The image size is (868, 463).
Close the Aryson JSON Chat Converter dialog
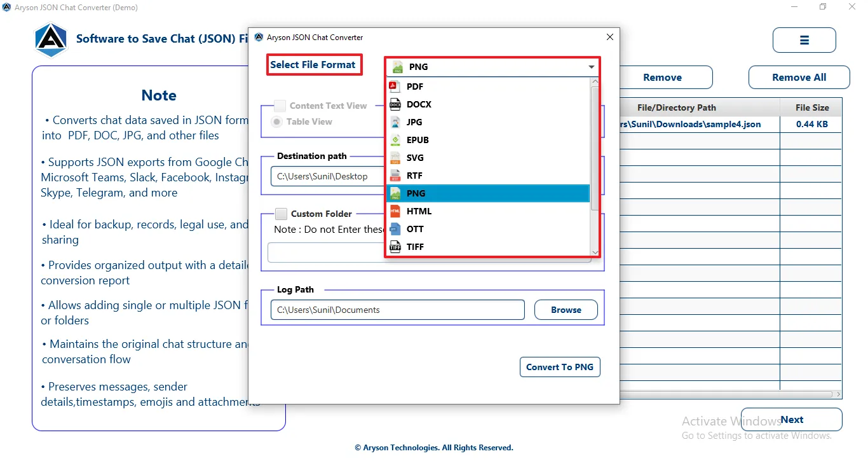(610, 38)
